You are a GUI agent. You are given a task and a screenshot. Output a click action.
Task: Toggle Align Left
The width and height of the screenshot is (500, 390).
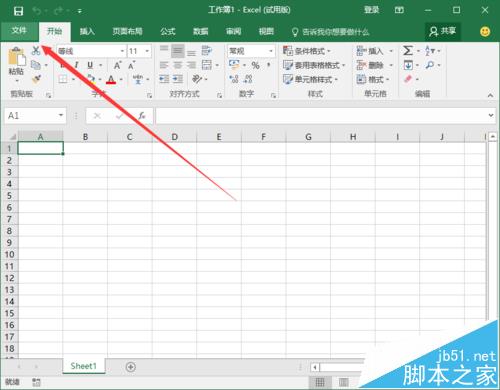[x=164, y=65]
